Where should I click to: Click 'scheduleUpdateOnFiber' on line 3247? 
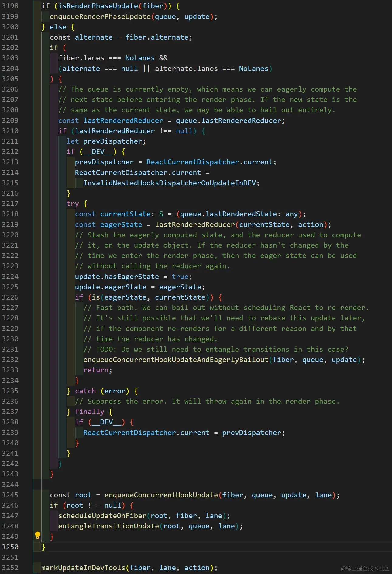tap(102, 516)
